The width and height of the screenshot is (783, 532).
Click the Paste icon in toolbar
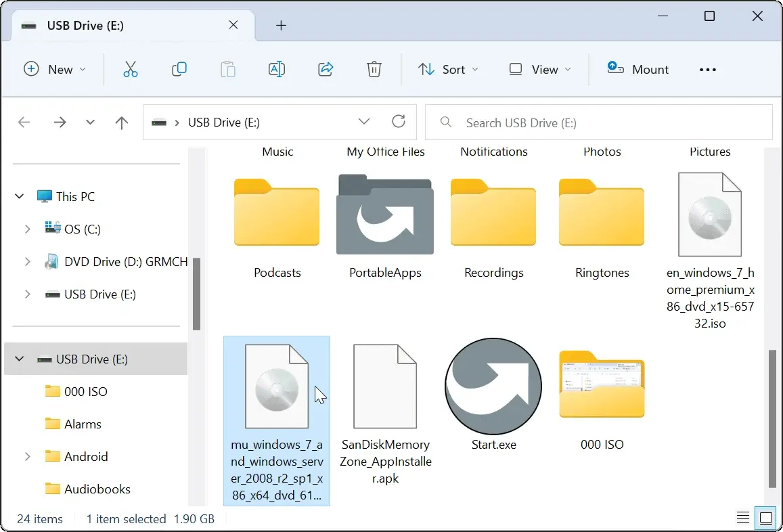coord(228,69)
